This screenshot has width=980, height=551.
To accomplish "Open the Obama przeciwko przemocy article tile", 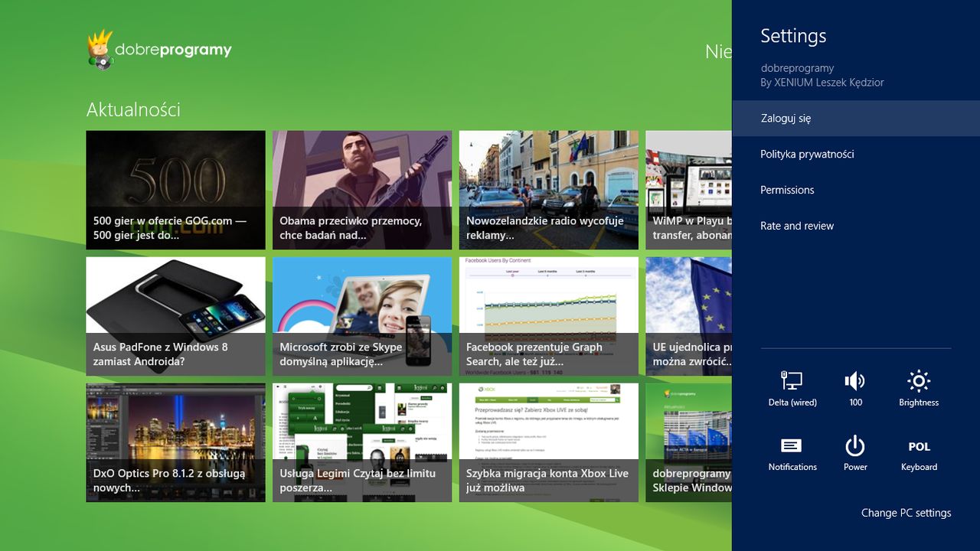I will point(362,190).
